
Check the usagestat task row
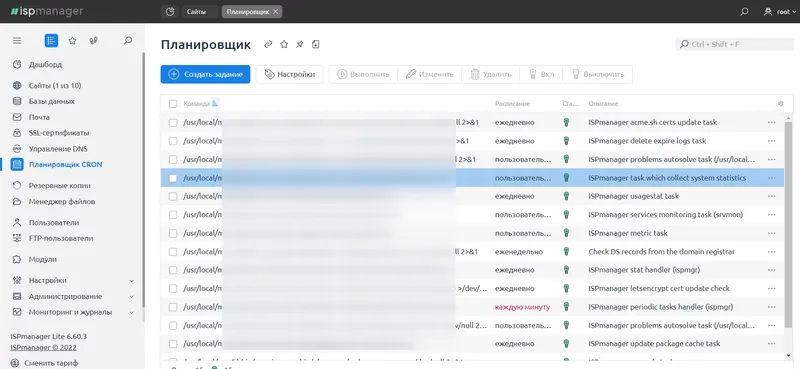[x=173, y=196]
